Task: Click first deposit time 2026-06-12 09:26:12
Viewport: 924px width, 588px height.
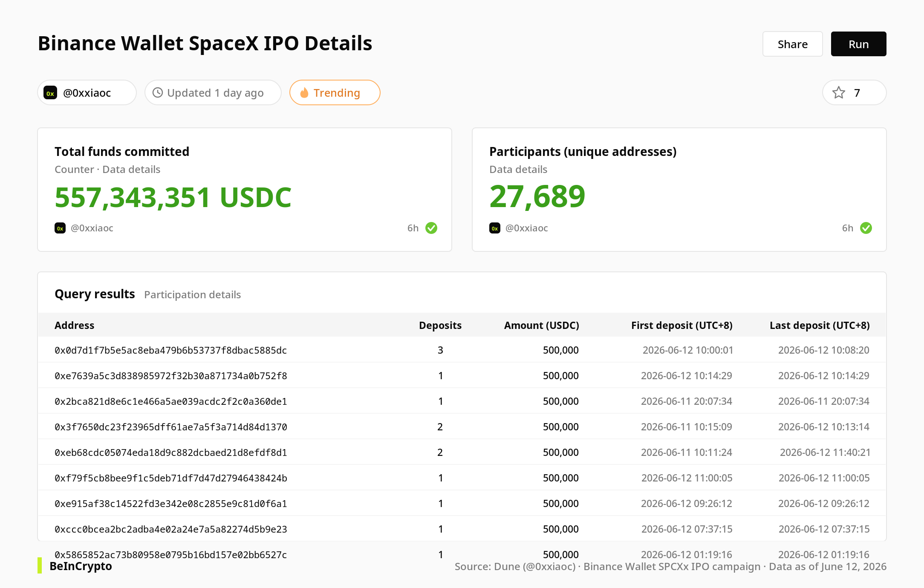Action: (687, 504)
